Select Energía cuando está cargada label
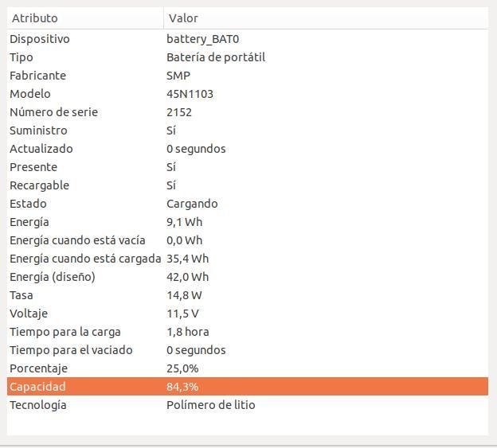 pos(85,259)
